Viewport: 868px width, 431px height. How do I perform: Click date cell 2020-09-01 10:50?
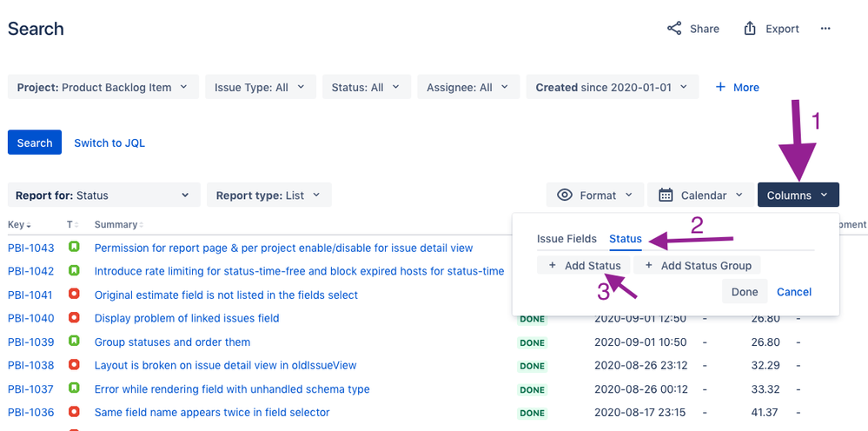tap(640, 341)
